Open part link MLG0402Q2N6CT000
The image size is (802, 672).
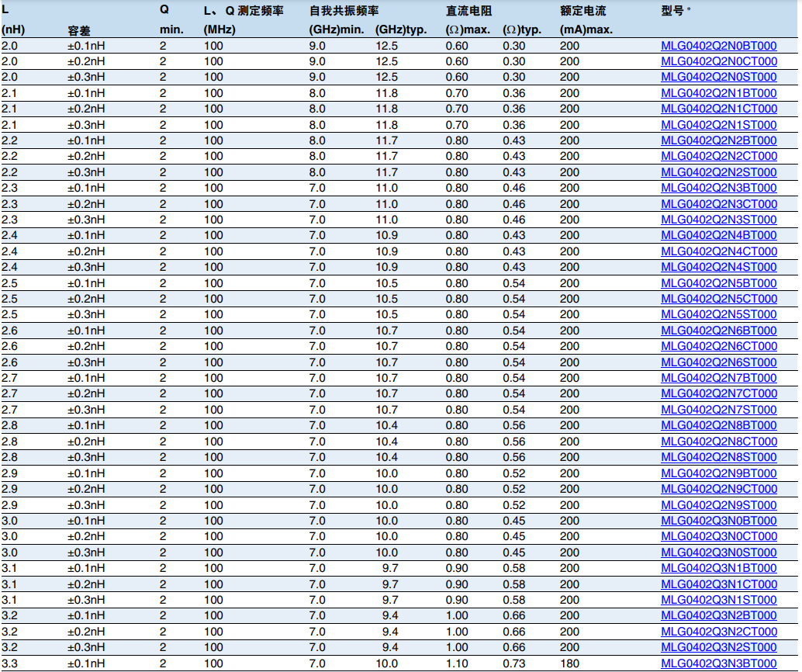719,346
